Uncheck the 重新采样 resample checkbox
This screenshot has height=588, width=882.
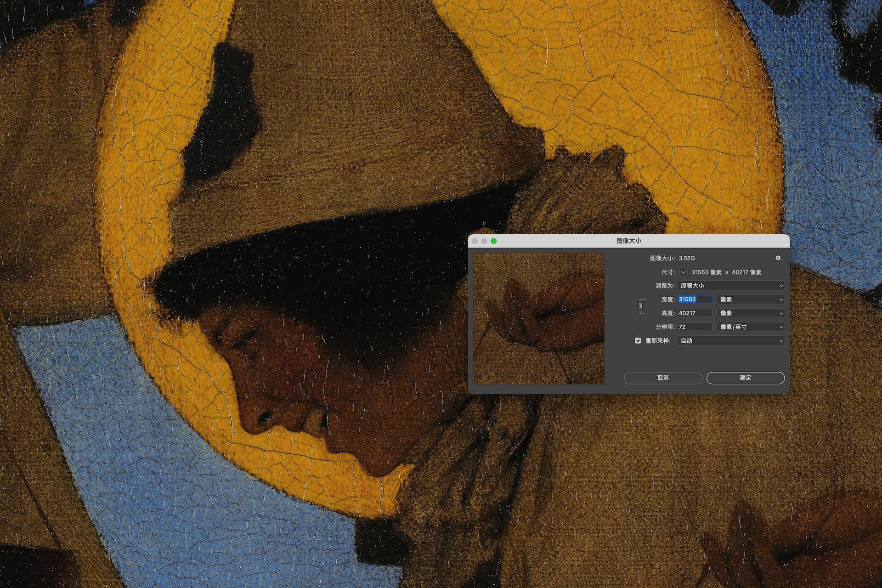pyautogui.click(x=638, y=340)
